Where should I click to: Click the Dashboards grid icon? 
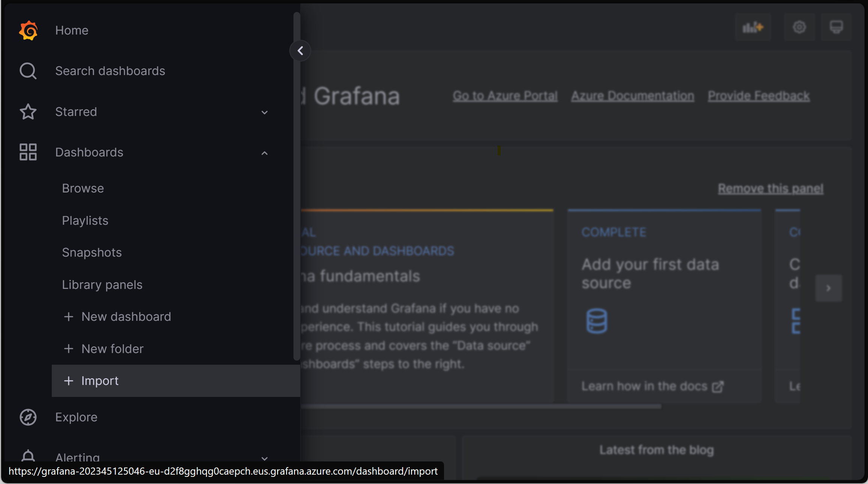(28, 152)
